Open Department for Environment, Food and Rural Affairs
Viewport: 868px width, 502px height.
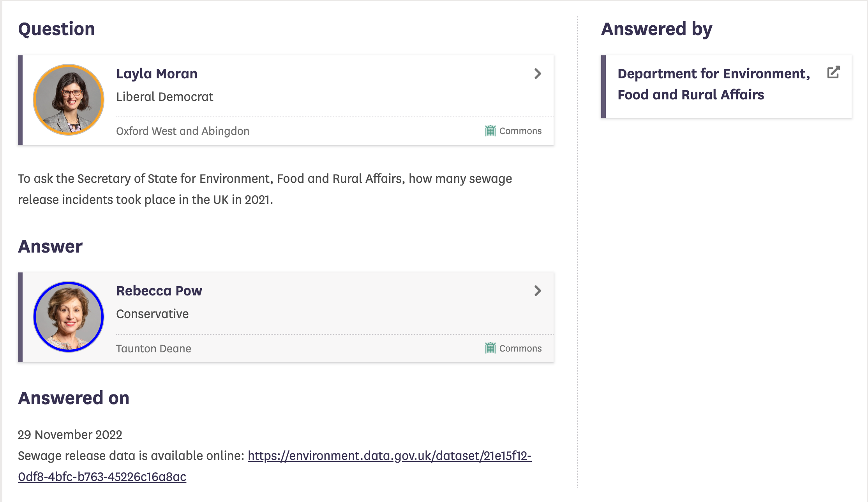pos(713,84)
